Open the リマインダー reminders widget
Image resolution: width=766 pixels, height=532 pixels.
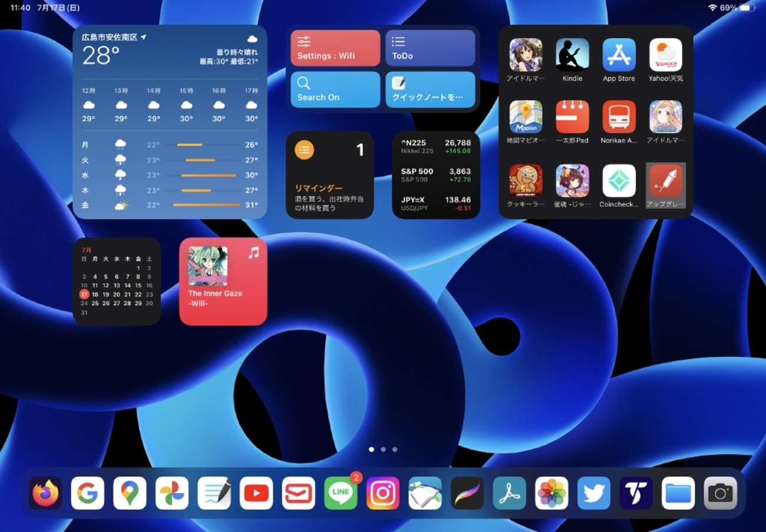329,174
